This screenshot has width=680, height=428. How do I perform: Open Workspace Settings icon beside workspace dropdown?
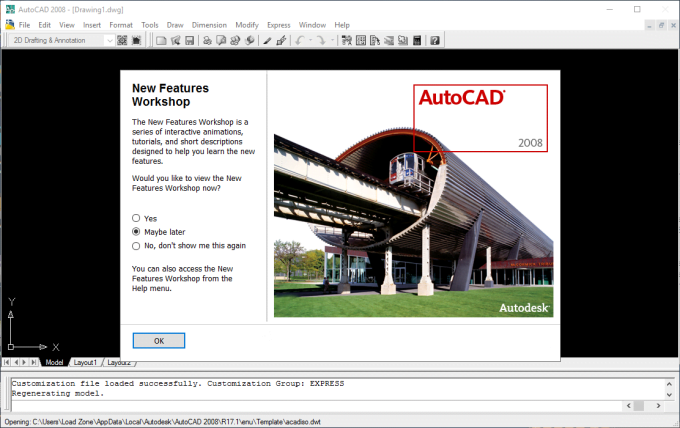click(x=122, y=40)
